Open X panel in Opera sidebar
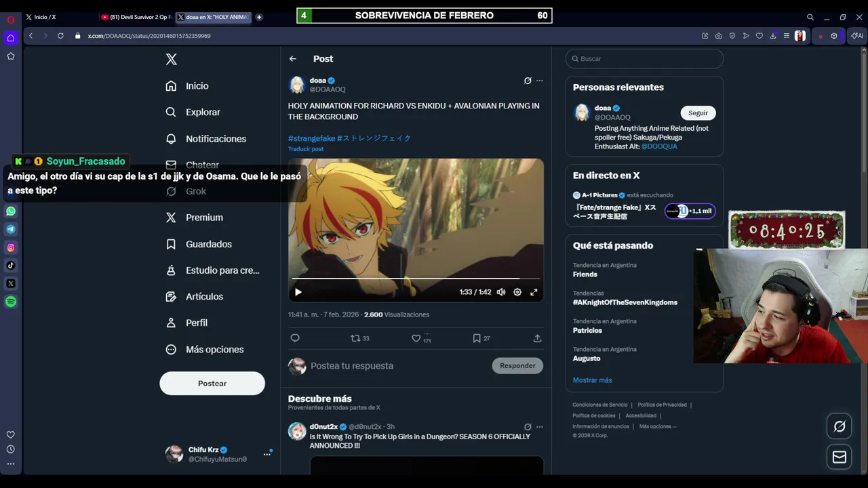 point(11,283)
